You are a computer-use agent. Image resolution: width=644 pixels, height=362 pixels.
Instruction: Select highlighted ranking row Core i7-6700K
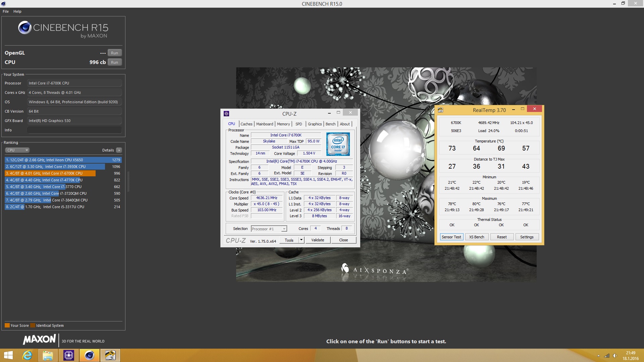63,173
